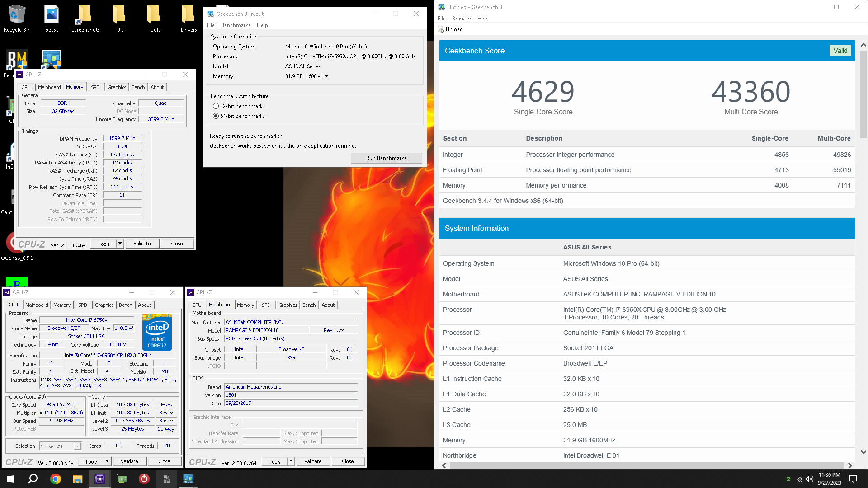
Task: Click Close in CPU-Z Mainboard window
Action: 348,461
